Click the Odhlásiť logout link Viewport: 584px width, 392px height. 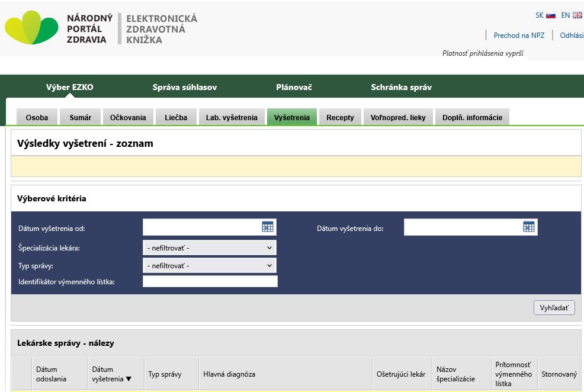(572, 36)
